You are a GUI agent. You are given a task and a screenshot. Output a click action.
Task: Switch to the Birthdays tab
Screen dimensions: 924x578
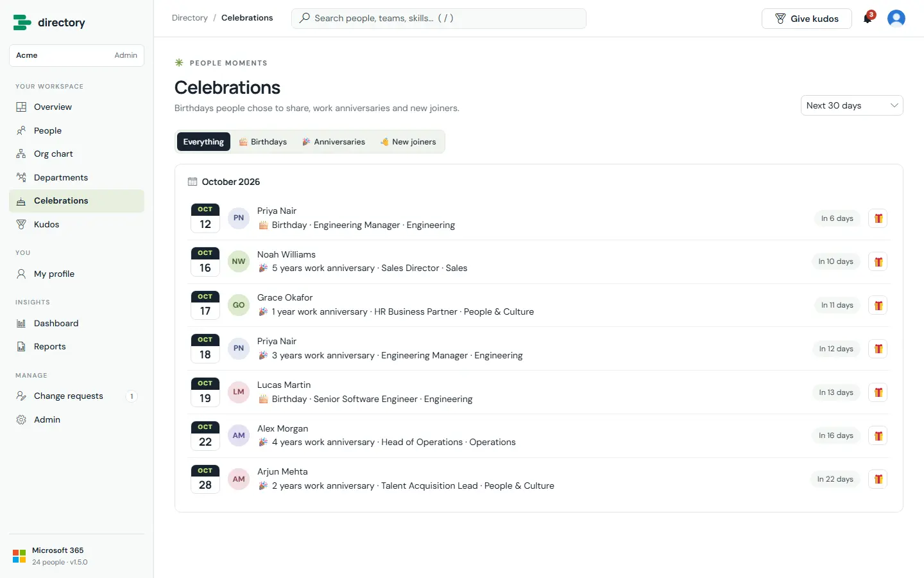[263, 142]
